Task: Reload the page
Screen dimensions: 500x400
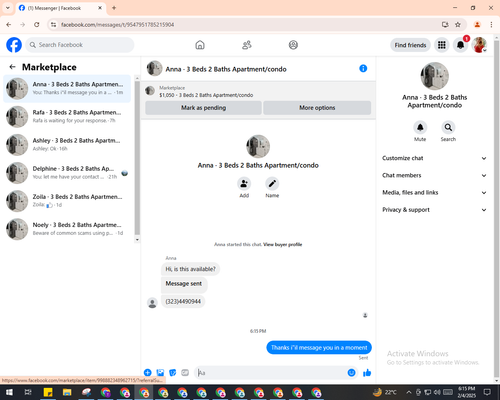Action: [37, 25]
